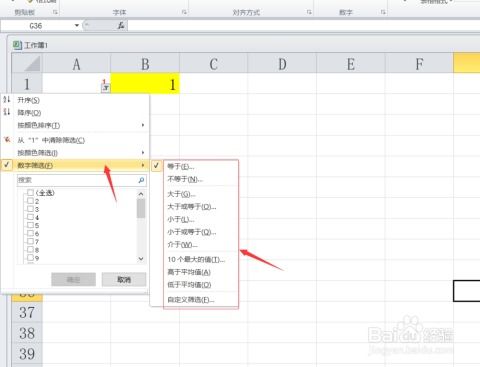Click the ascending sort A-Z icon
This screenshot has width=480, height=367.
(7, 99)
